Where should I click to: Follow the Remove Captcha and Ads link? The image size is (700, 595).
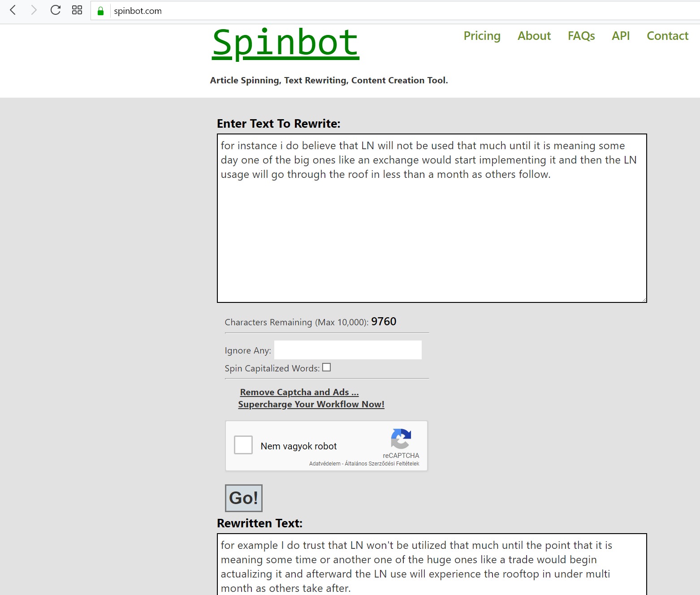[299, 392]
